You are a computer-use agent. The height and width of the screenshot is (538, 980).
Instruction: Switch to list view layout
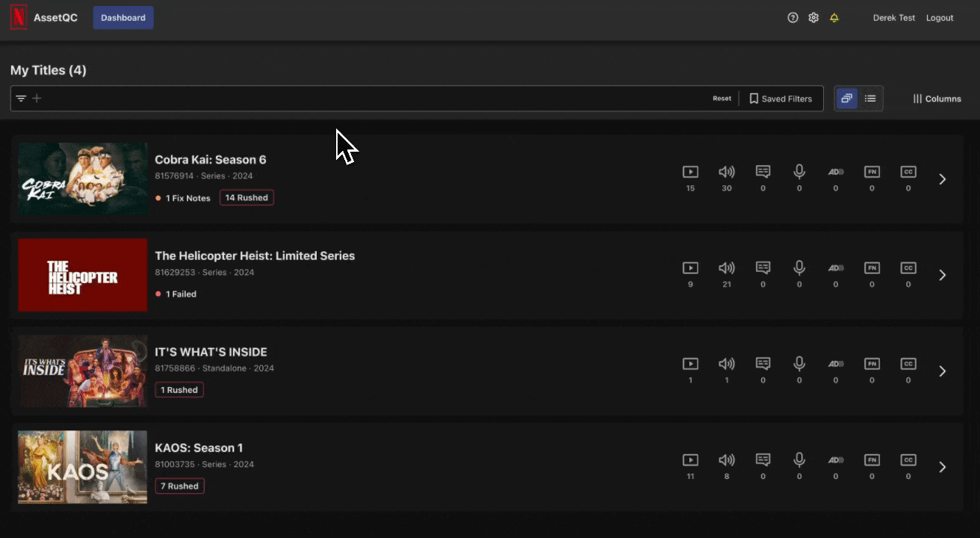[870, 99]
